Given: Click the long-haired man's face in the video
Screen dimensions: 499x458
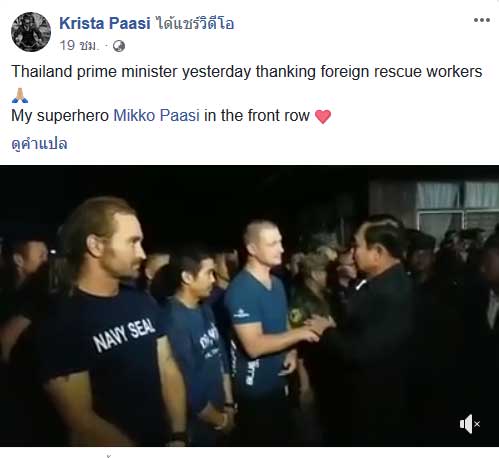Looking at the screenshot, I should pos(123,245).
